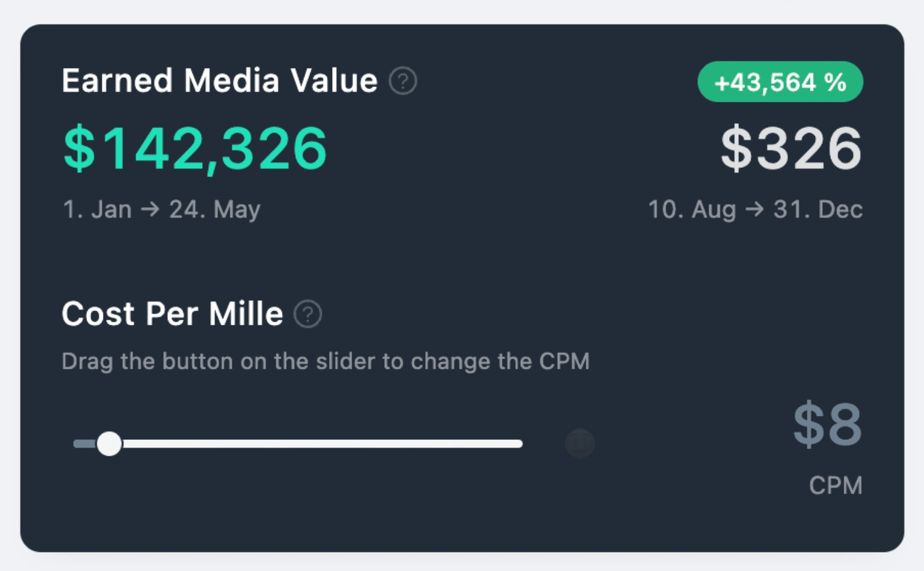The width and height of the screenshot is (924, 571).
Task: Click the 24. May end date
Action: [215, 210]
